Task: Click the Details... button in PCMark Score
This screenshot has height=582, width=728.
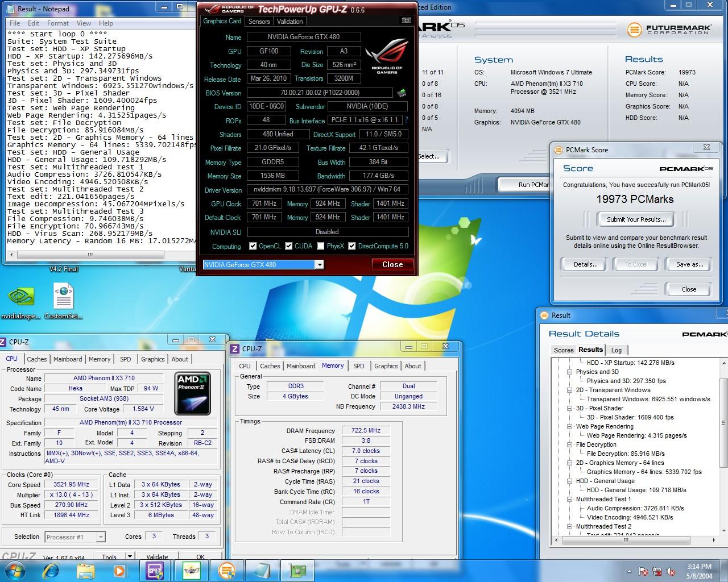Action: click(585, 264)
